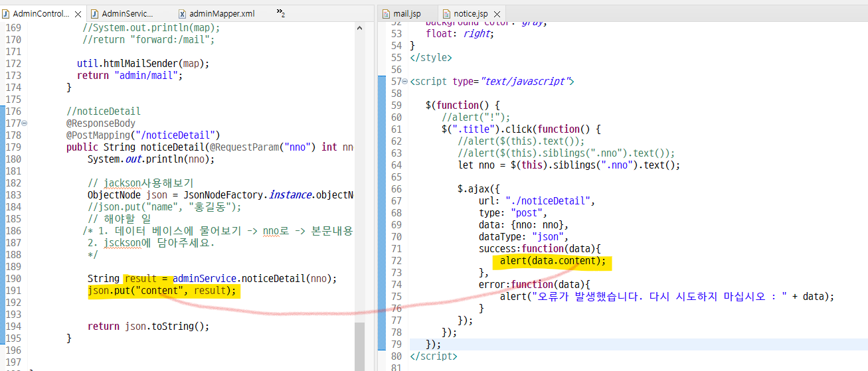
Task: Click the commented json.put("name") line
Action: 165,207
